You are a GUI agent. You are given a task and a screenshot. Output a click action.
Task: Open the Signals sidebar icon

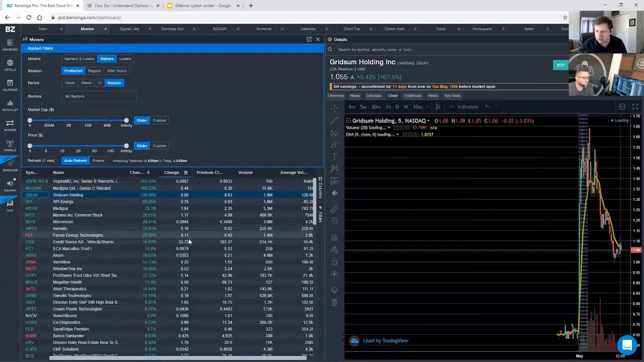coord(10,146)
